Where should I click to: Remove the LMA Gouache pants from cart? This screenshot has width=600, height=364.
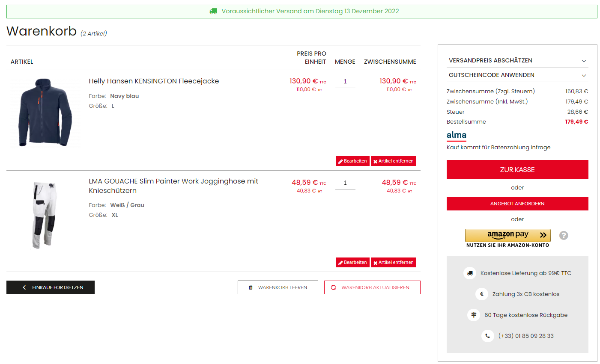(x=394, y=262)
